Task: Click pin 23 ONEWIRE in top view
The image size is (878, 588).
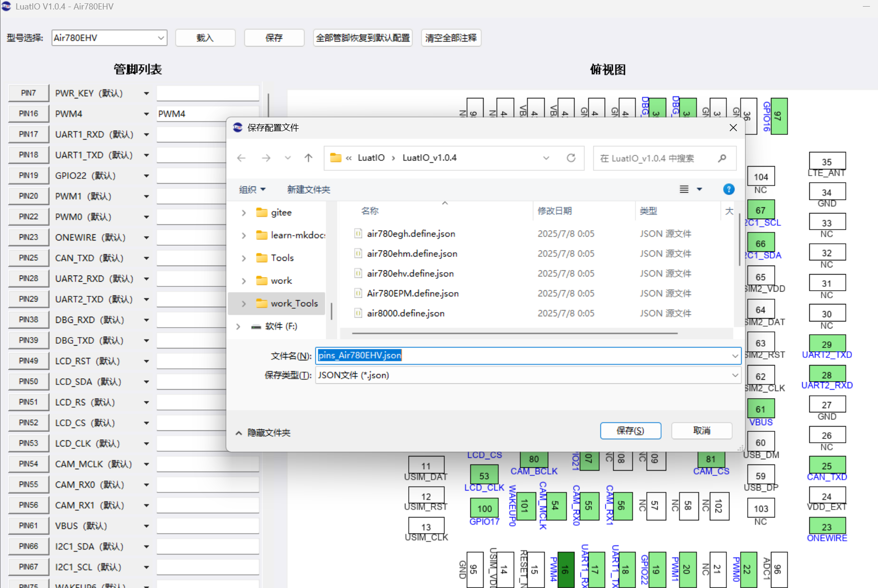Action: 827,526
